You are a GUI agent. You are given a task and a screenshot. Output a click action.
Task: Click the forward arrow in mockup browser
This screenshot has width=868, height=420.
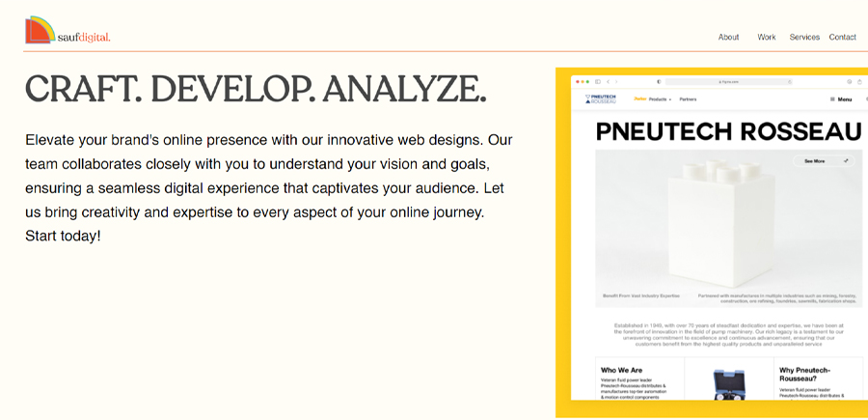point(615,82)
